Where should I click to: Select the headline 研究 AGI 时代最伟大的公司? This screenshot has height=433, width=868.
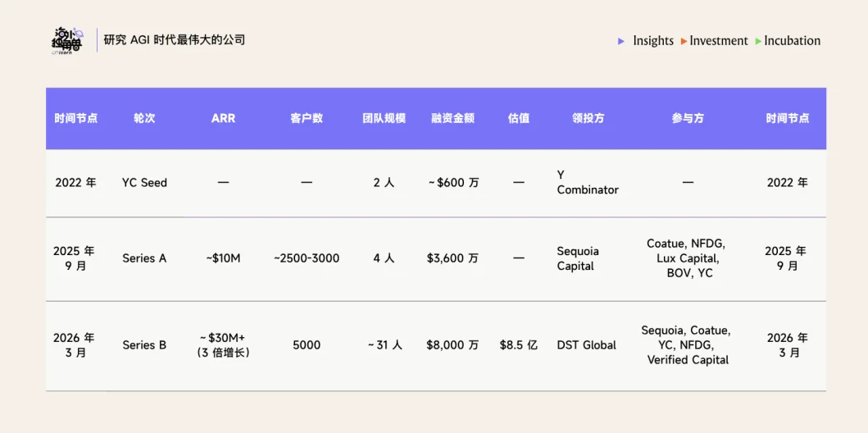[175, 40]
